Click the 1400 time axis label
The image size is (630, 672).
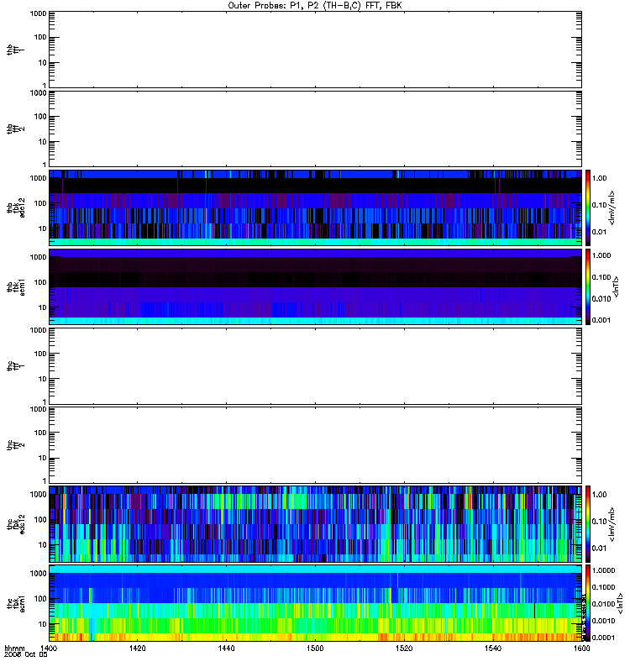pos(49,648)
